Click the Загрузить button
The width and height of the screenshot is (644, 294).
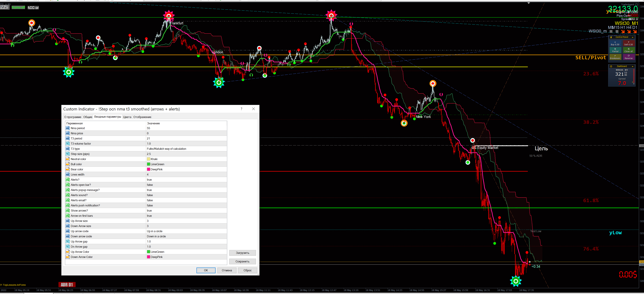coord(242,253)
